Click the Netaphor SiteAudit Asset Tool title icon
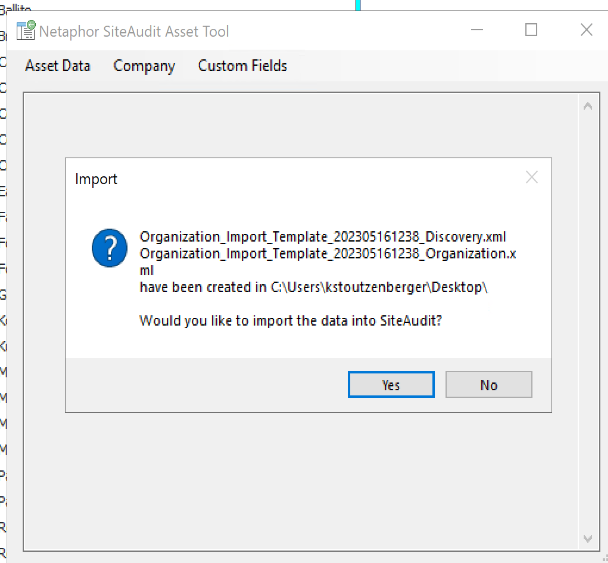 (26, 30)
